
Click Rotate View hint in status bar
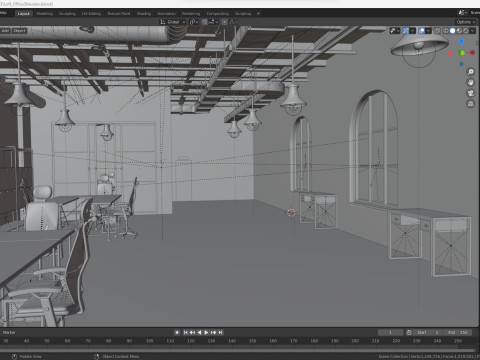30,357
